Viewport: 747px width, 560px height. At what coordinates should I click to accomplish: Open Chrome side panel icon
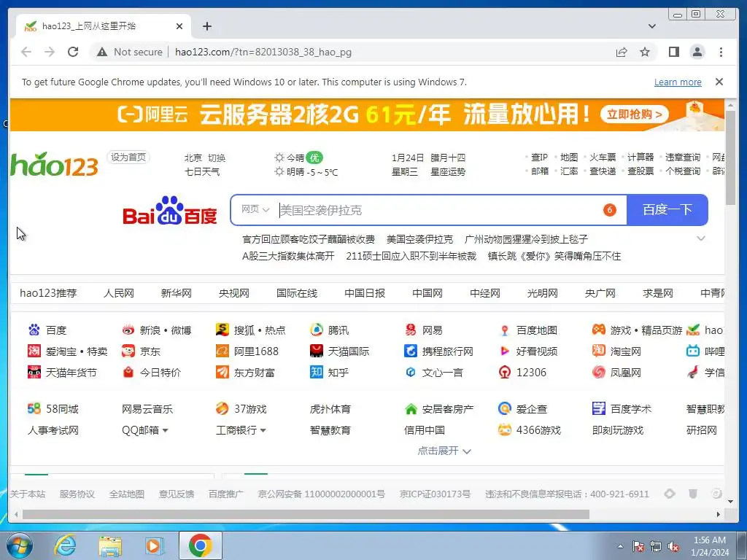pos(673,52)
